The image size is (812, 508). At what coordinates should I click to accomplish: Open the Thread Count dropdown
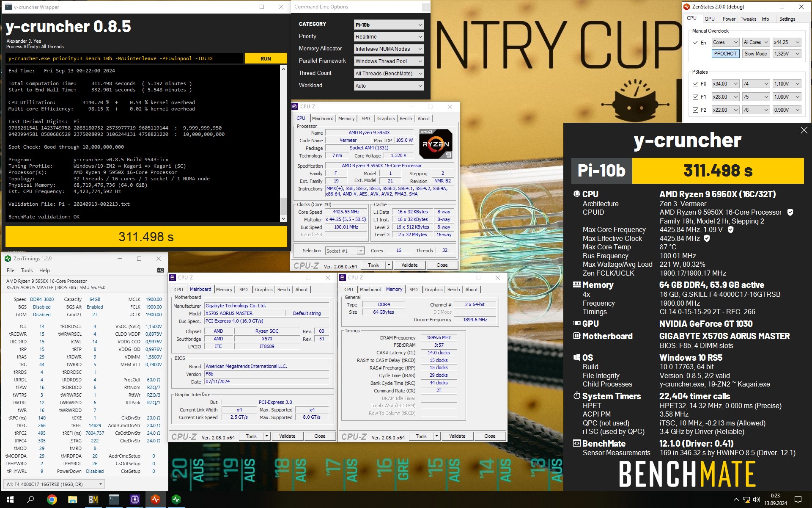(389, 74)
